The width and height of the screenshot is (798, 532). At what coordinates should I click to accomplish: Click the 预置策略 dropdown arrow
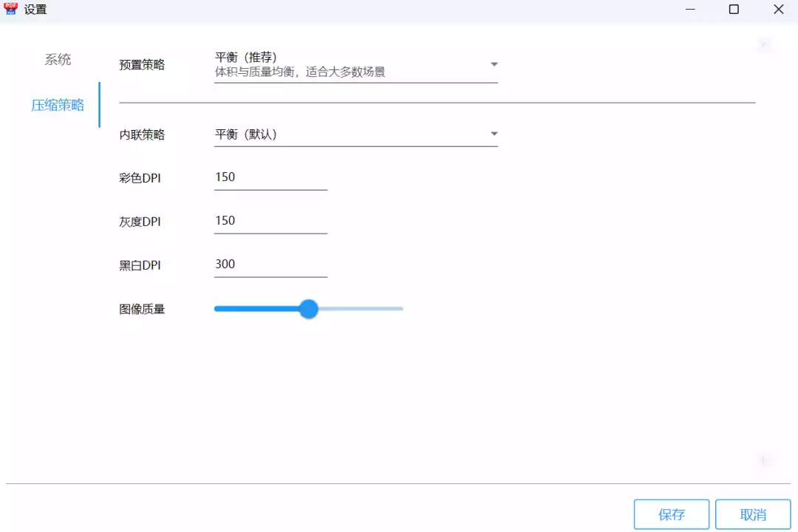click(494, 64)
